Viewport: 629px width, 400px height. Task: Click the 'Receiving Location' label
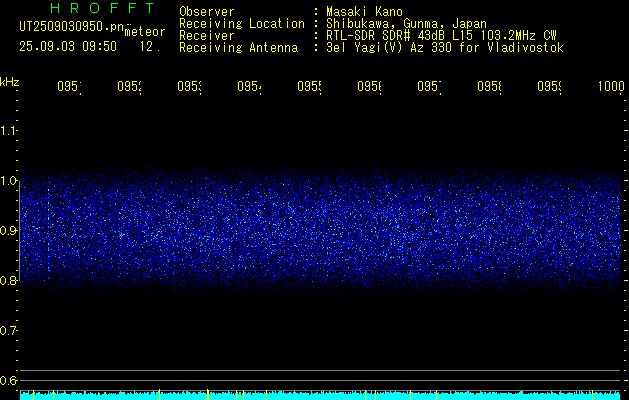tap(242, 24)
